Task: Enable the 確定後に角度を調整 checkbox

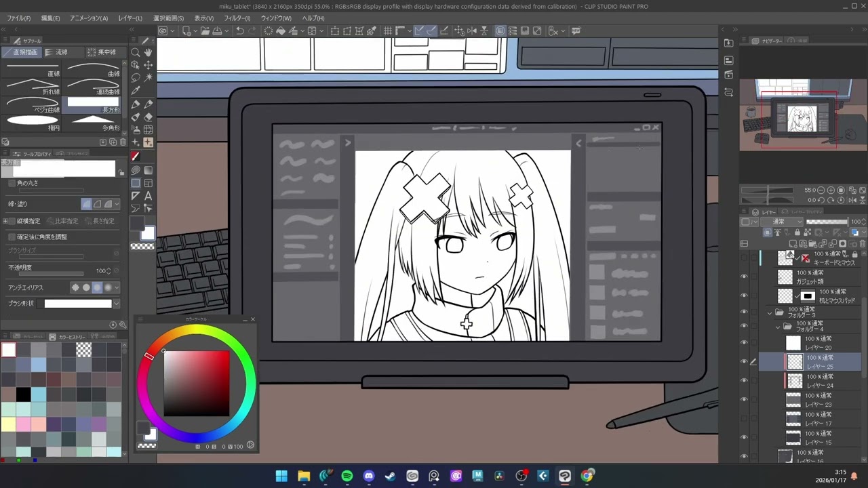Action: click(12, 237)
